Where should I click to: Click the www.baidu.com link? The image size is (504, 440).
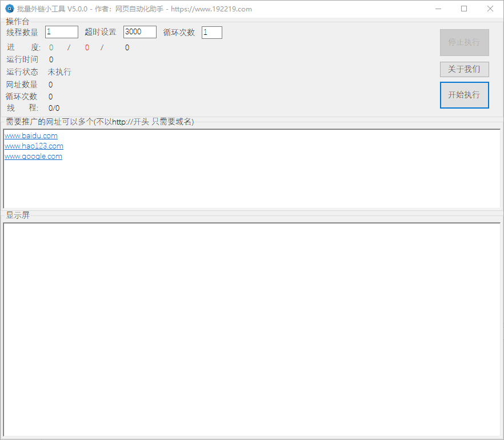pyautogui.click(x=31, y=136)
